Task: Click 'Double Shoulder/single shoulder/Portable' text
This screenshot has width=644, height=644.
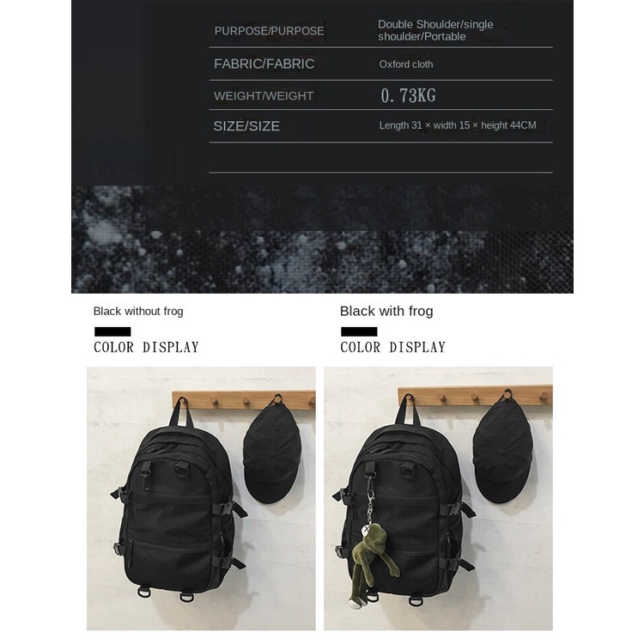Action: point(435,30)
